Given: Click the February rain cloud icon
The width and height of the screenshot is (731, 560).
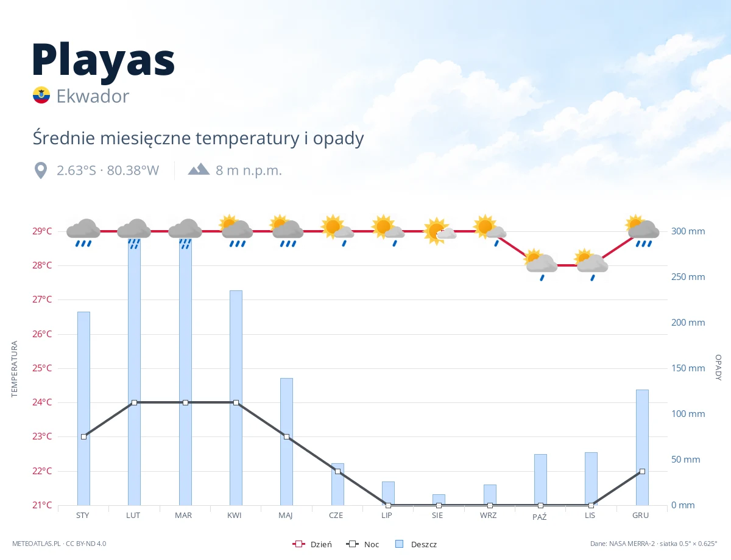Looking at the screenshot, I should 134,233.
